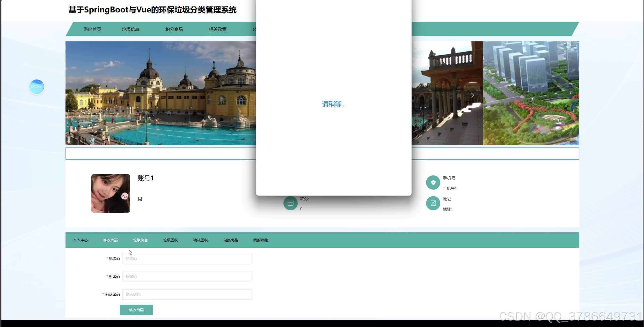Switch to the 兑换商品 tab

pyautogui.click(x=231, y=240)
